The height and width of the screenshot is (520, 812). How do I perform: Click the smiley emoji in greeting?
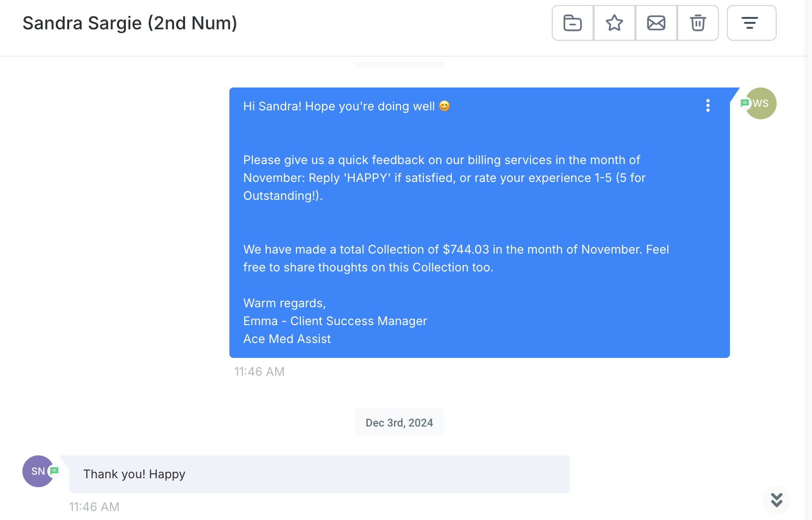click(x=444, y=106)
